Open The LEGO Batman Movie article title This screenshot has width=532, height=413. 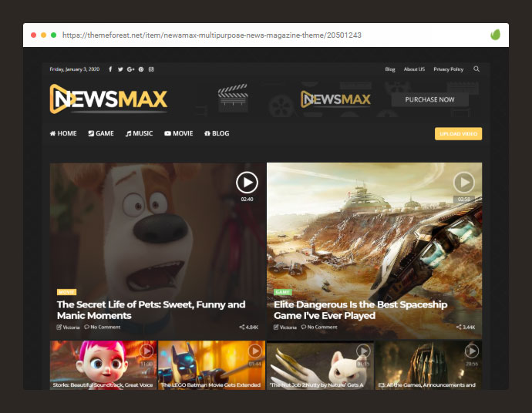(x=210, y=384)
